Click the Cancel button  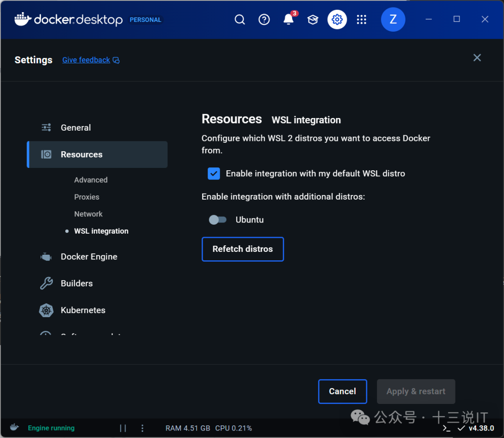(343, 391)
